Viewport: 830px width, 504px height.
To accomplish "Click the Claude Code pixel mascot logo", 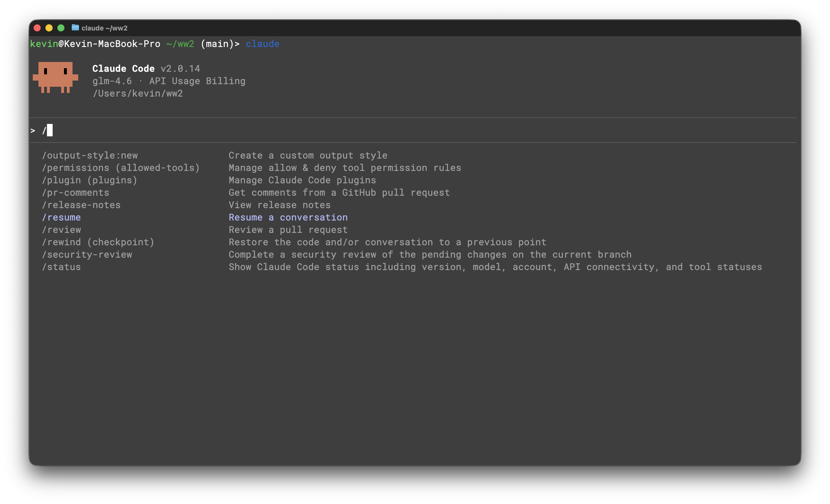I will tap(55, 77).
